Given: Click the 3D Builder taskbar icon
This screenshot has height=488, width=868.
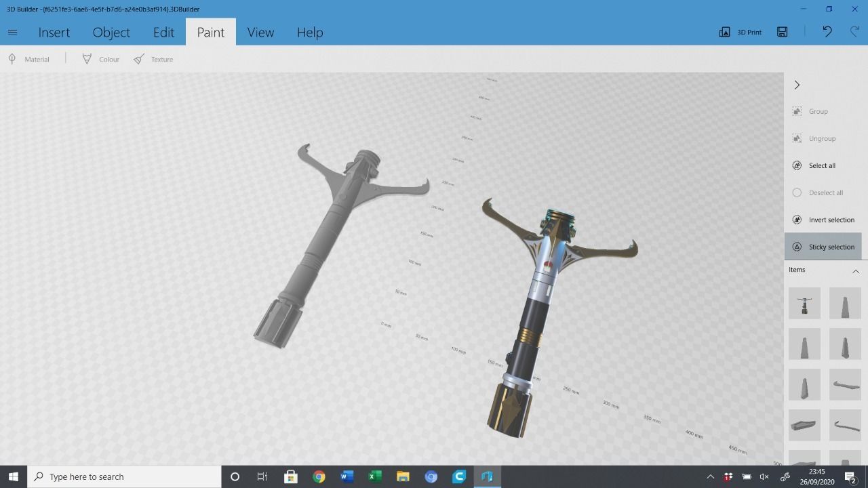Looking at the screenshot, I should [x=487, y=476].
